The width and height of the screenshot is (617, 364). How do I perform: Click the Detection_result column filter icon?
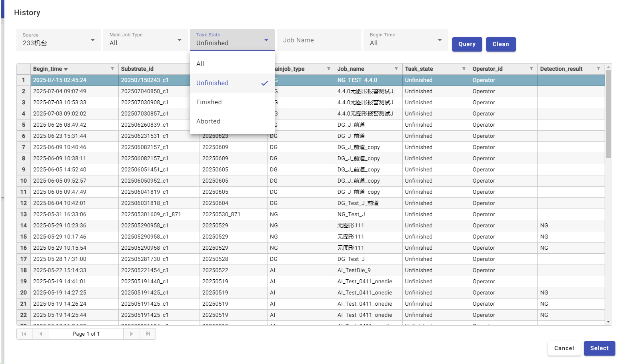pyautogui.click(x=598, y=69)
